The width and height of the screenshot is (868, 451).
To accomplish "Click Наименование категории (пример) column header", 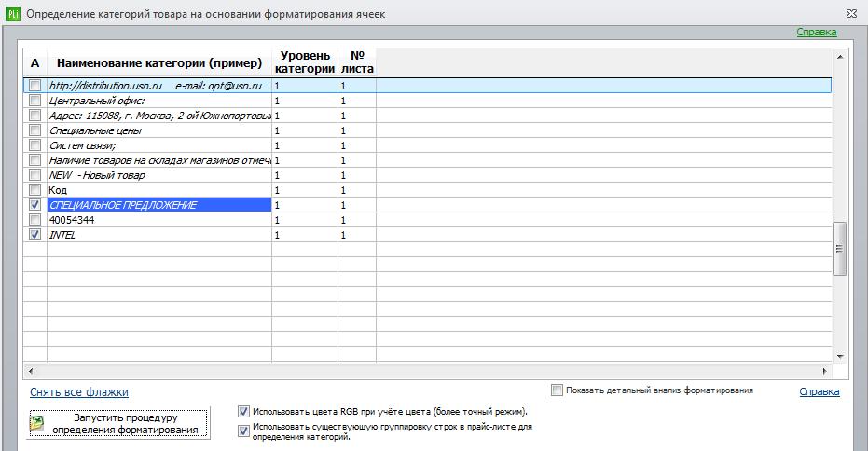I will tap(159, 63).
